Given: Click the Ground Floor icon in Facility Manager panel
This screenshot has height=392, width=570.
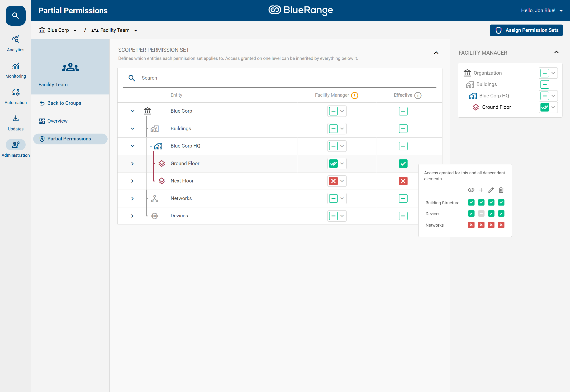Looking at the screenshot, I should (x=476, y=107).
